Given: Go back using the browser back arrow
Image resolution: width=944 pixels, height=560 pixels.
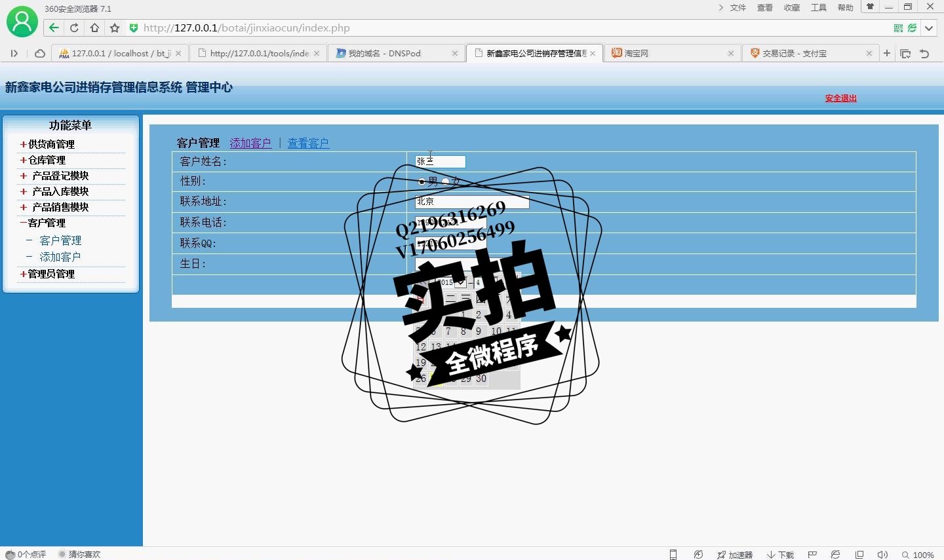Looking at the screenshot, I should [54, 28].
